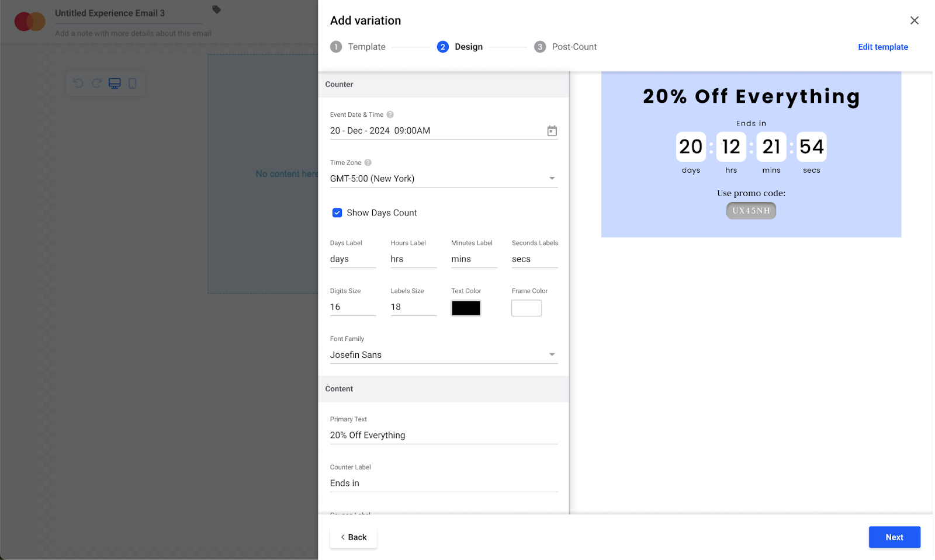Edit the Primary Text field

tap(444, 436)
